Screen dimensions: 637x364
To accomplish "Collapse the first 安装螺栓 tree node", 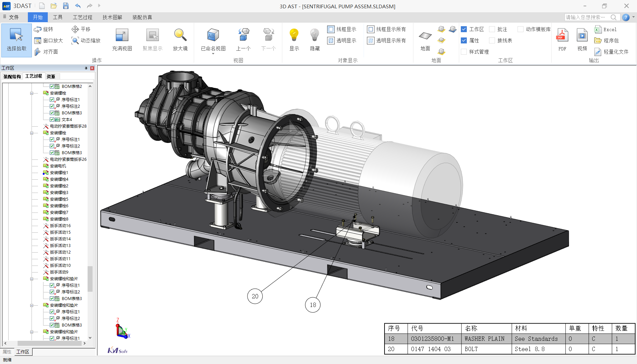I will tap(32, 93).
